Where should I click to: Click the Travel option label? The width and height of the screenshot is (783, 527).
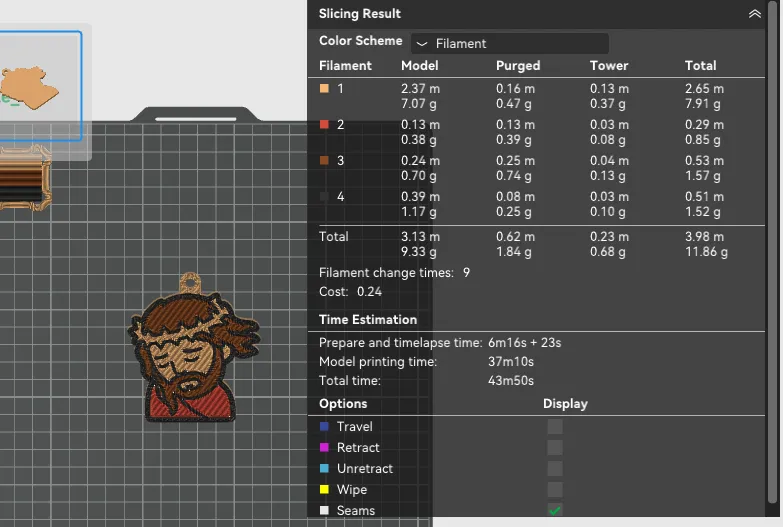tap(355, 427)
